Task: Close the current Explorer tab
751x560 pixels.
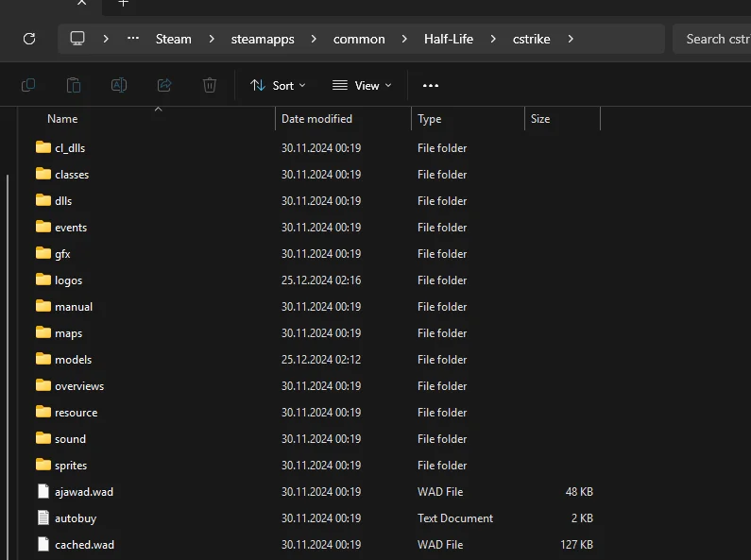Action: (x=82, y=3)
